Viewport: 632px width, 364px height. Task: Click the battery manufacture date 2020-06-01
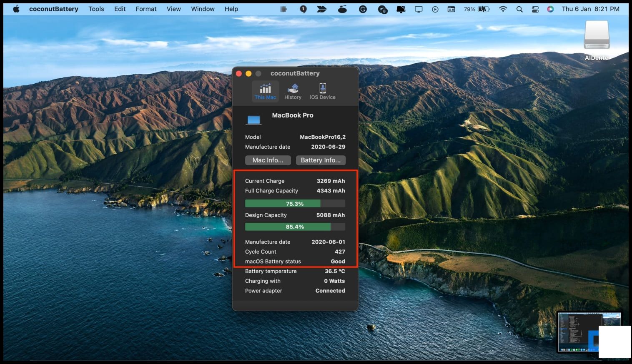coord(328,242)
